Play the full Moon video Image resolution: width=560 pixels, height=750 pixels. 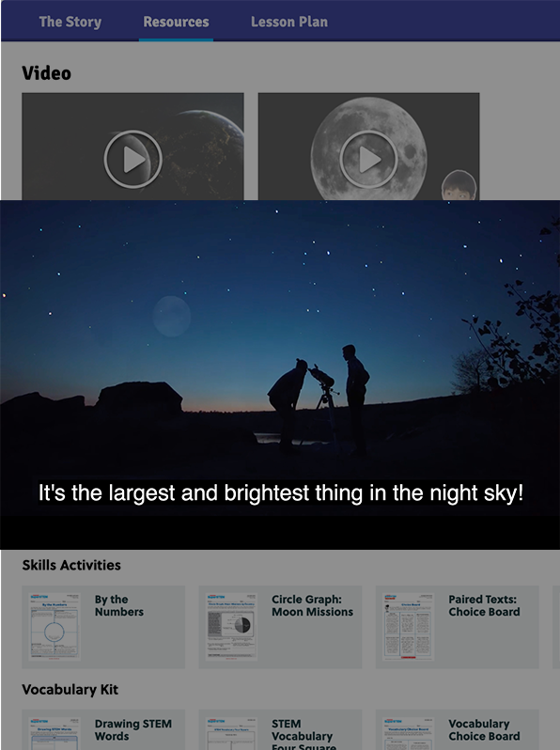click(368, 159)
